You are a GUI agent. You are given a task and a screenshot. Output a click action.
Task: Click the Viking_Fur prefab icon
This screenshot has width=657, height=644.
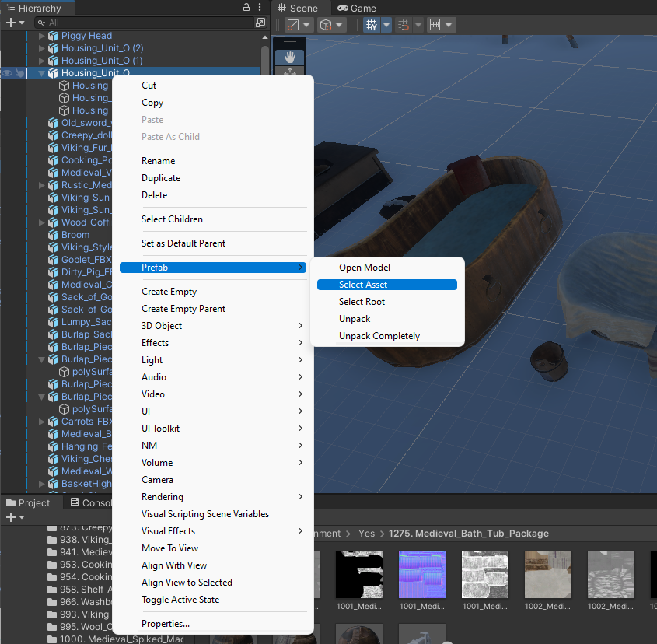click(x=53, y=148)
